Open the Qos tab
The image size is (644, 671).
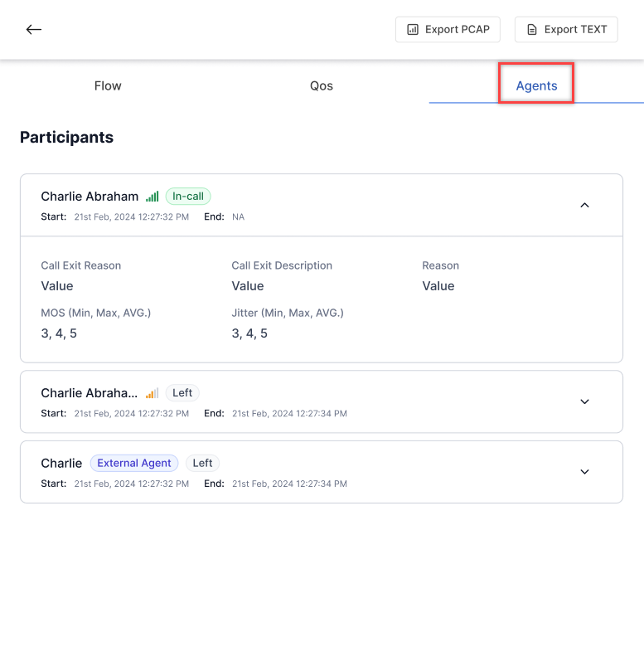(x=321, y=85)
